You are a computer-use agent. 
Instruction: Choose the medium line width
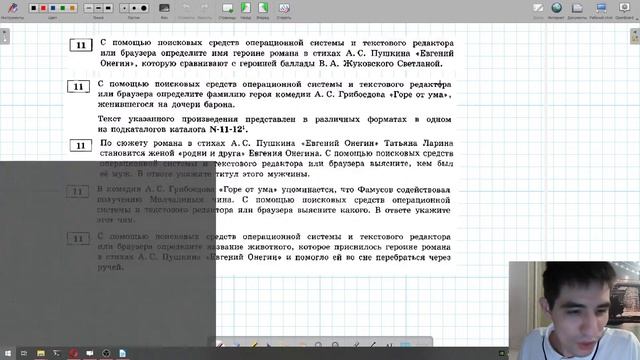[98, 8]
